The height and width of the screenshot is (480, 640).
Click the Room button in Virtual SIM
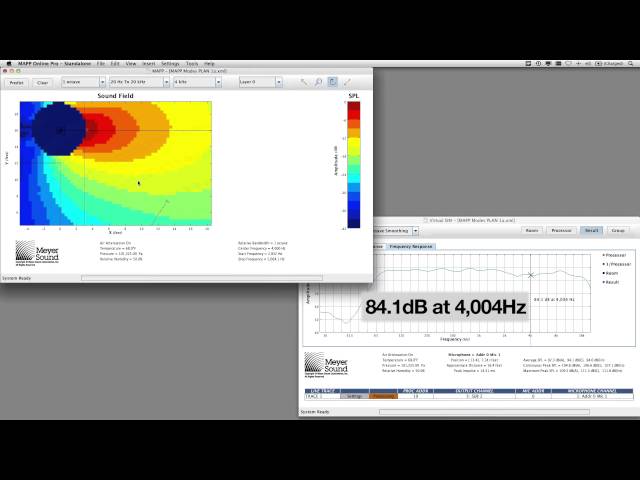click(532, 231)
